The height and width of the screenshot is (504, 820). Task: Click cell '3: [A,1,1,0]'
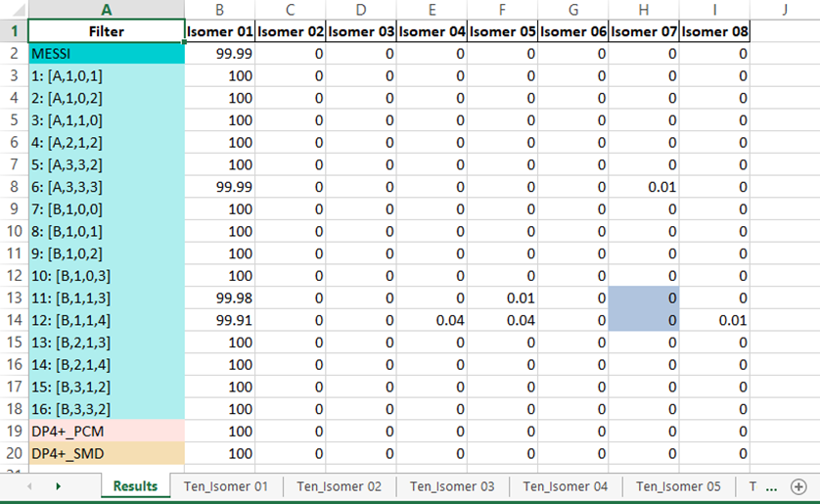[106, 120]
